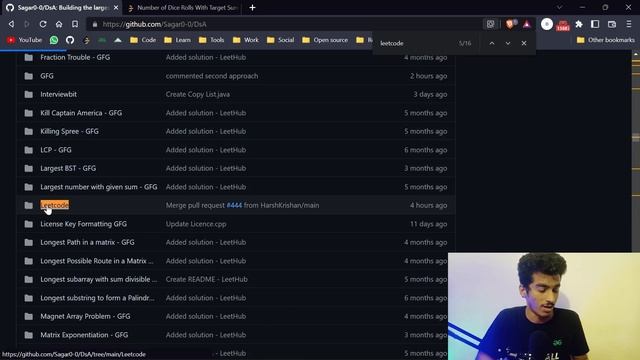
Task: Open Longest substring to form a Palindrome folder
Action: 98,298
